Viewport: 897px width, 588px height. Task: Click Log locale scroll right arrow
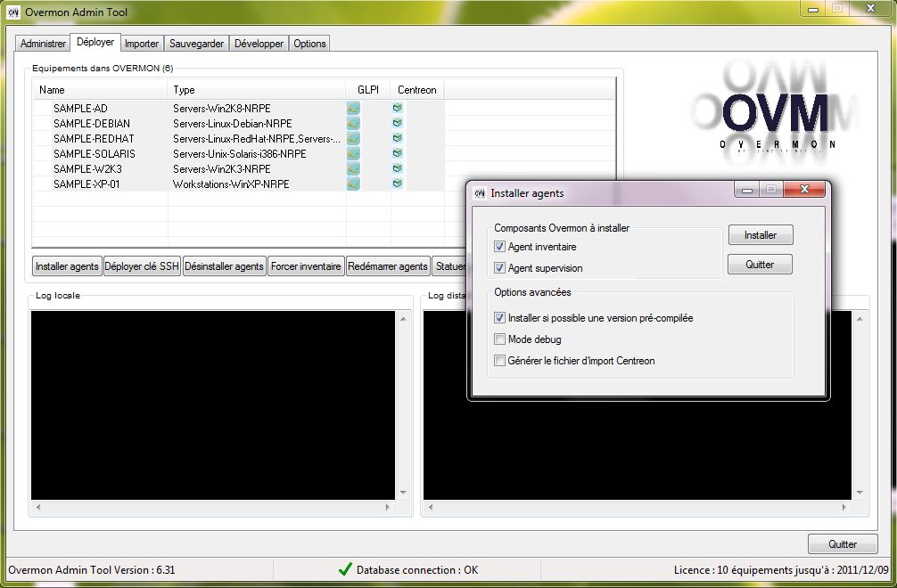tap(388, 507)
